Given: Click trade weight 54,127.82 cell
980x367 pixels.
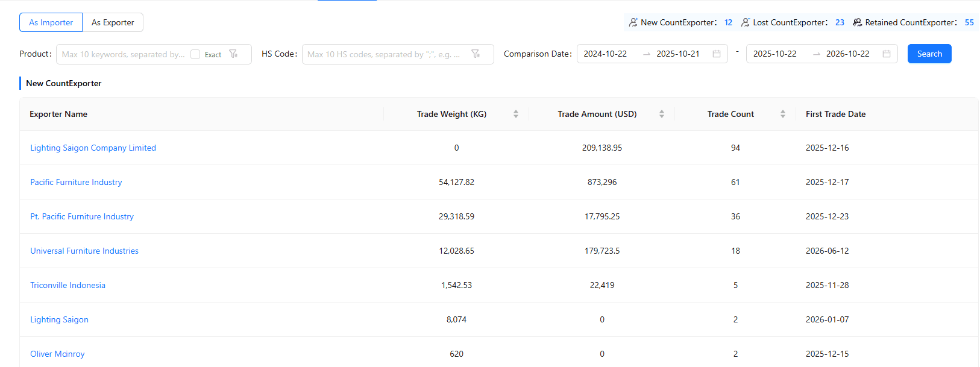Looking at the screenshot, I should click(456, 182).
